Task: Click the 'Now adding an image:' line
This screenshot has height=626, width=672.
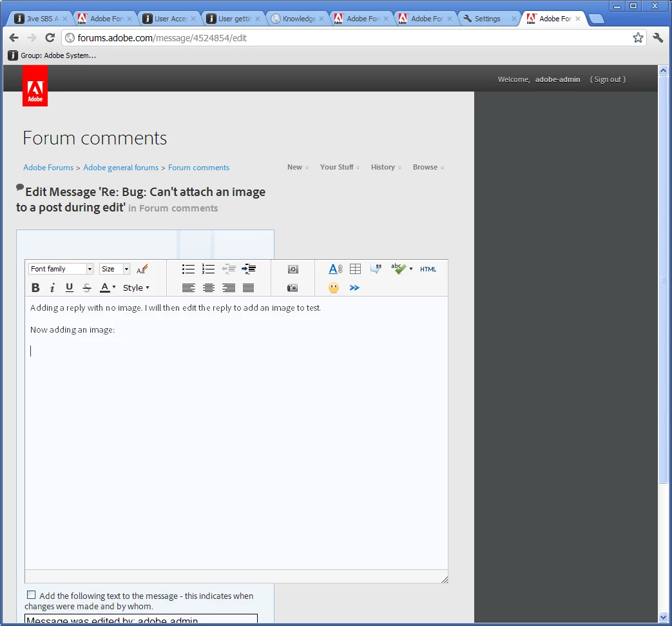Action: [72, 329]
